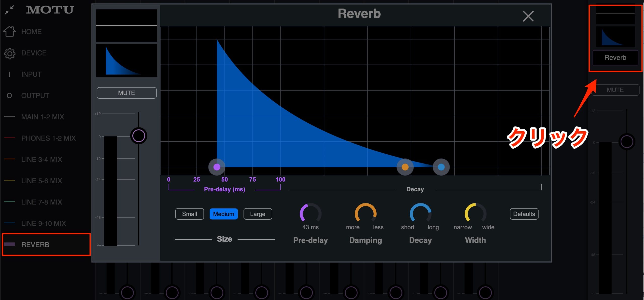
Task: Select Large reverb size
Action: point(258,214)
